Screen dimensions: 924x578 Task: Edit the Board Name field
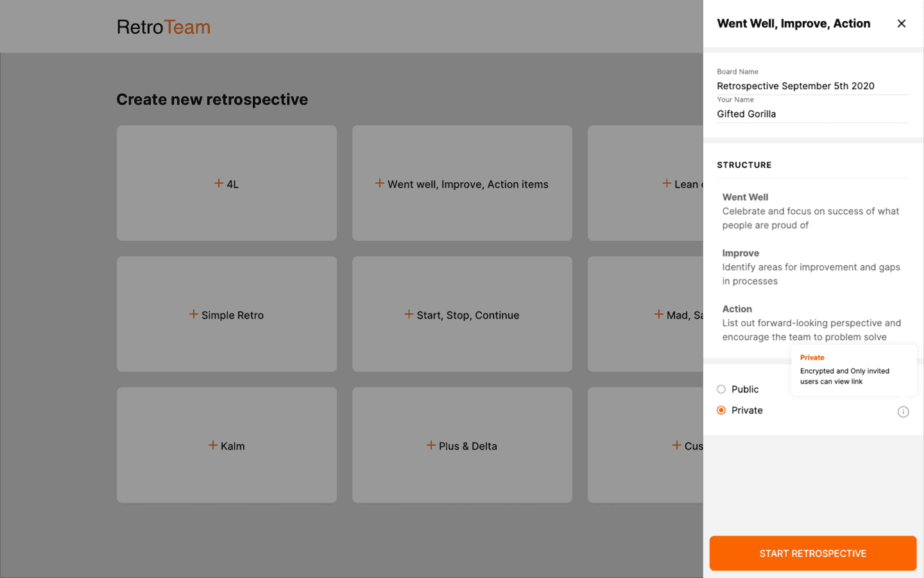(x=812, y=86)
